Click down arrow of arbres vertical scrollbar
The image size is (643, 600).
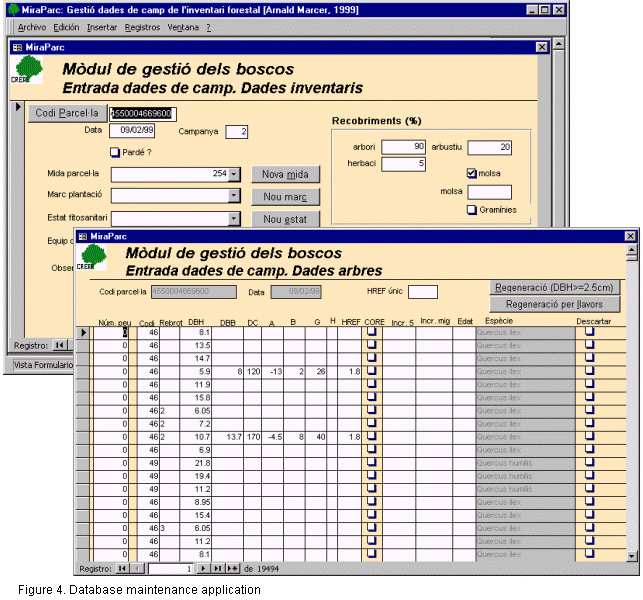click(632, 556)
